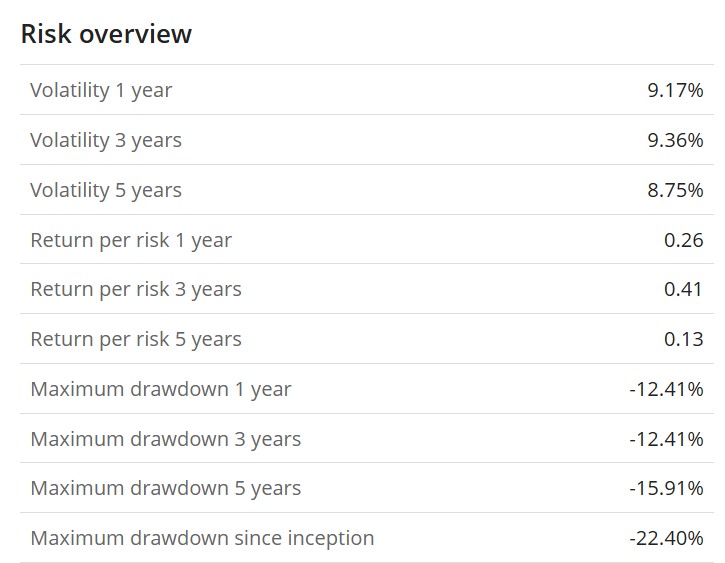
Task: Click the 8.75% volatility value
Action: pos(675,190)
